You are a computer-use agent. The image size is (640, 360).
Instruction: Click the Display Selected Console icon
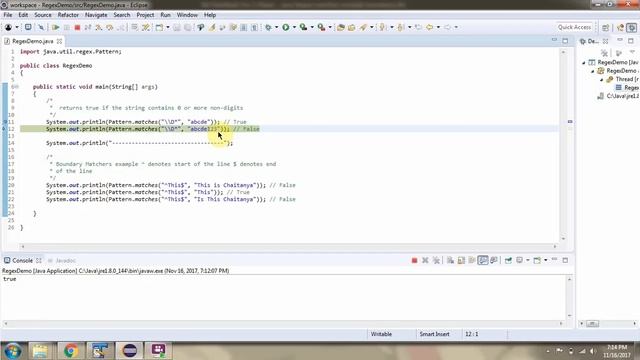[x=520, y=260]
